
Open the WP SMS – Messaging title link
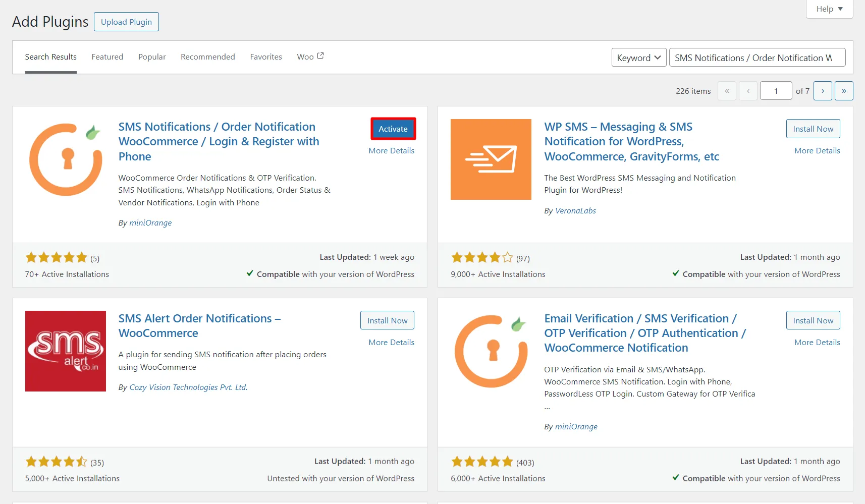[631, 141]
